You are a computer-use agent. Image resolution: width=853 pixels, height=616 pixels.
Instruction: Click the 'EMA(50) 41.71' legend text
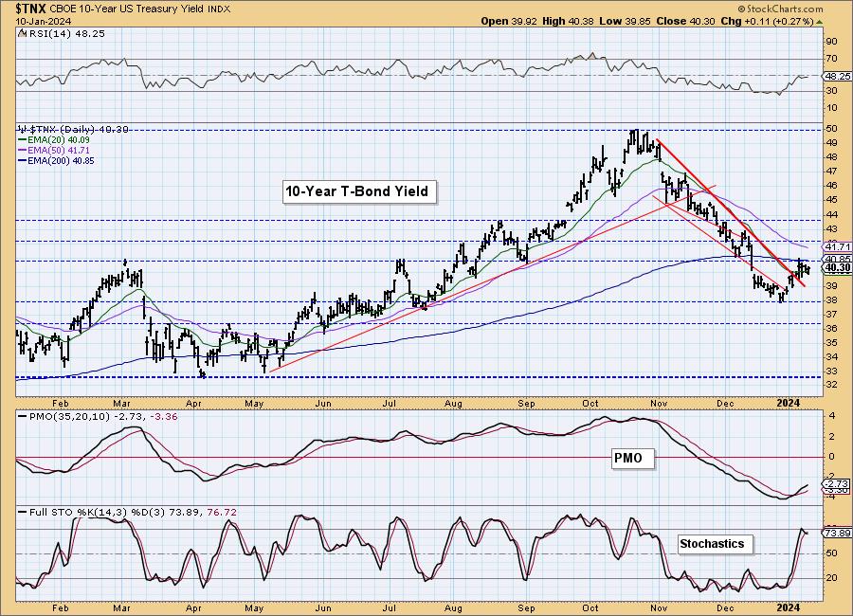point(59,150)
